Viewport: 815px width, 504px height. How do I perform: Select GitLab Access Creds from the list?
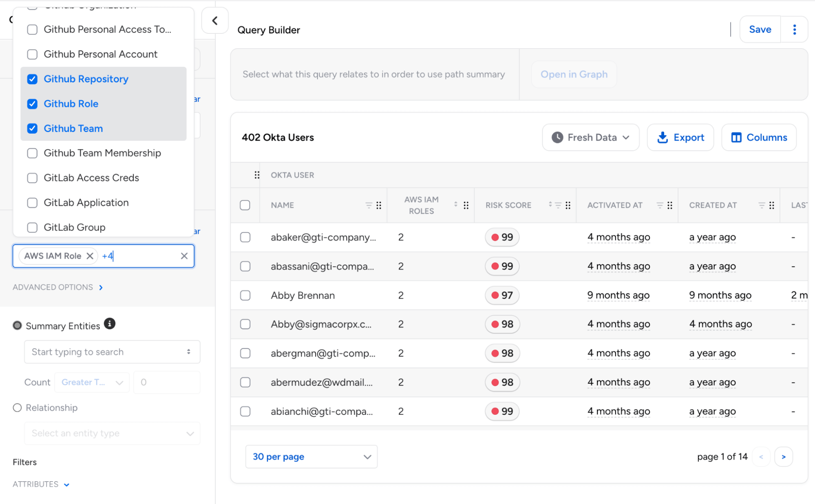(32, 178)
